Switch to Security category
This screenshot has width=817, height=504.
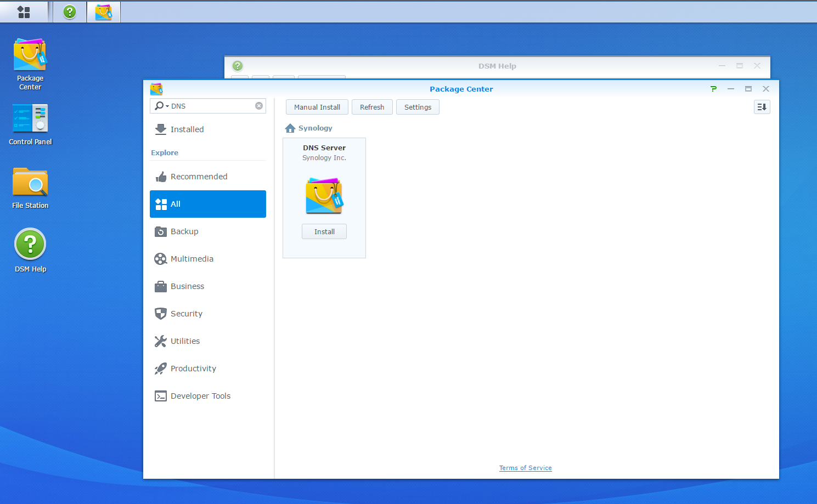coord(186,314)
